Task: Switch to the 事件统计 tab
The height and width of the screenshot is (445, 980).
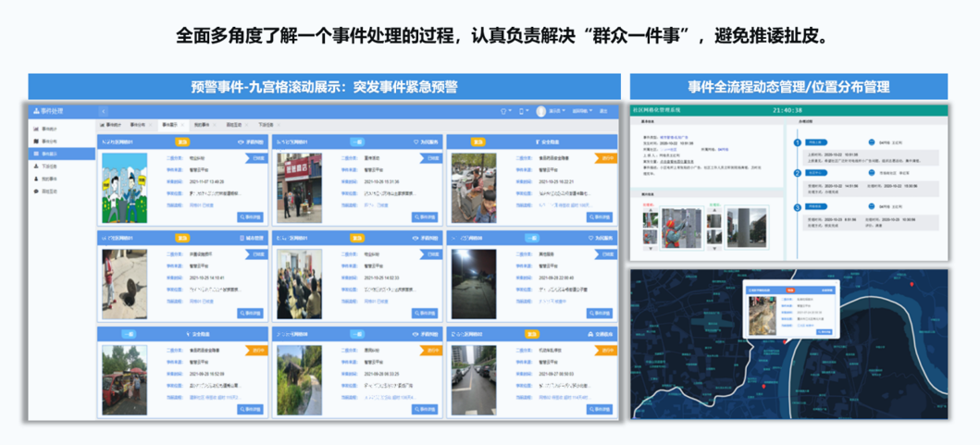Action: tap(112, 125)
